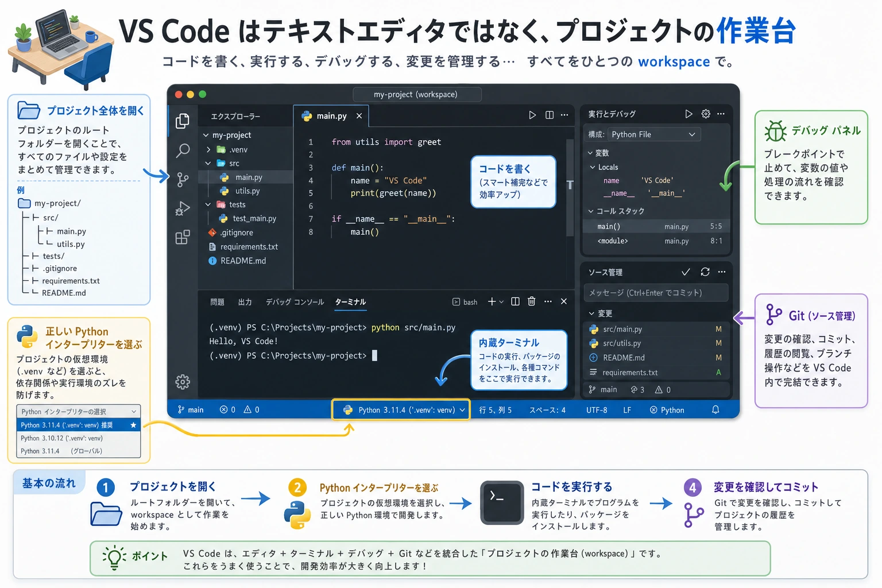
Task: Open the Explorer view in activity bar
Action: pyautogui.click(x=183, y=121)
